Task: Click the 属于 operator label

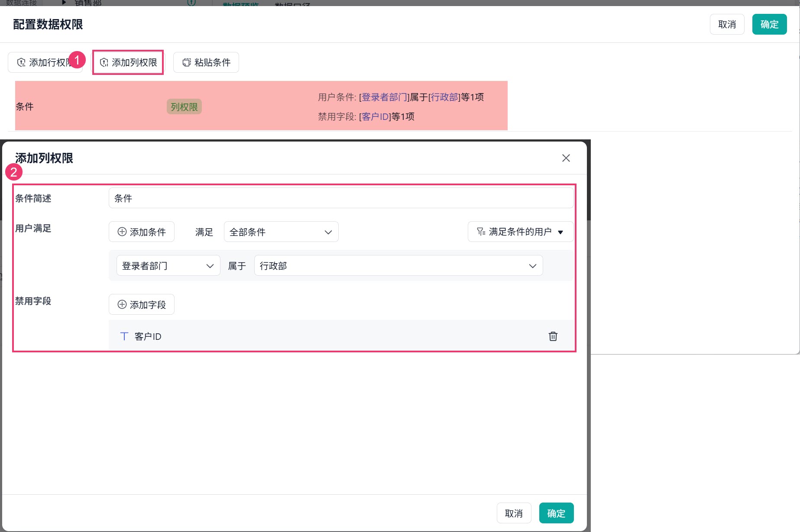Action: [237, 266]
